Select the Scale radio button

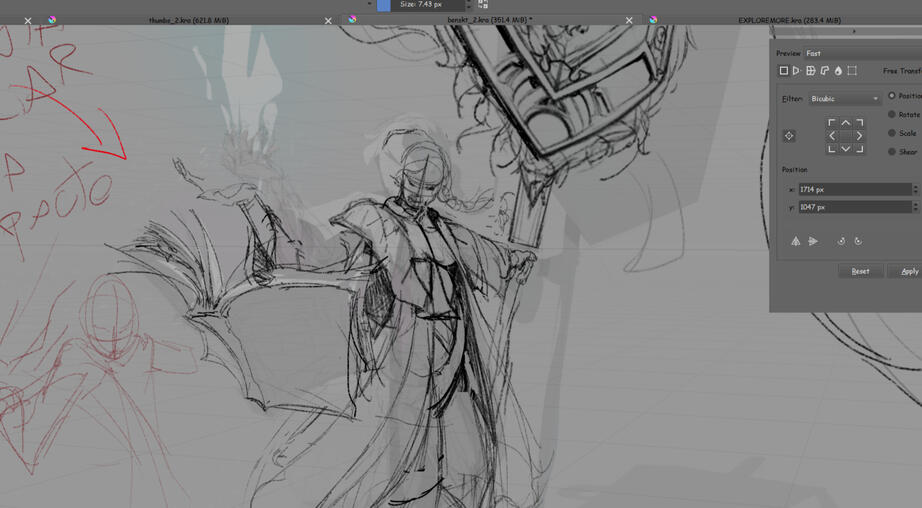pyautogui.click(x=892, y=133)
